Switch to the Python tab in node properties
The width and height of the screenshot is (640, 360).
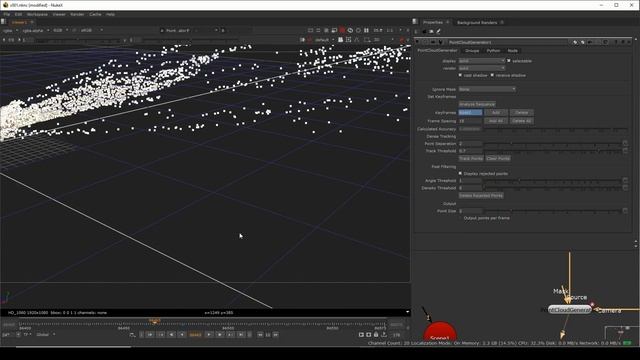coord(493,51)
